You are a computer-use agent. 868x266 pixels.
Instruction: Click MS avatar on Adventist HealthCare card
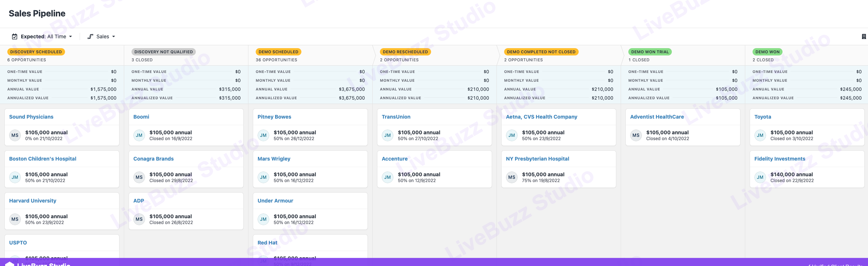[x=636, y=135]
